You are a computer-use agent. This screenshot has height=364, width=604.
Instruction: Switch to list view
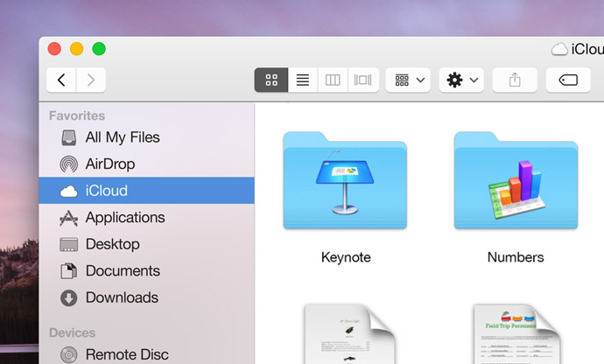click(303, 80)
